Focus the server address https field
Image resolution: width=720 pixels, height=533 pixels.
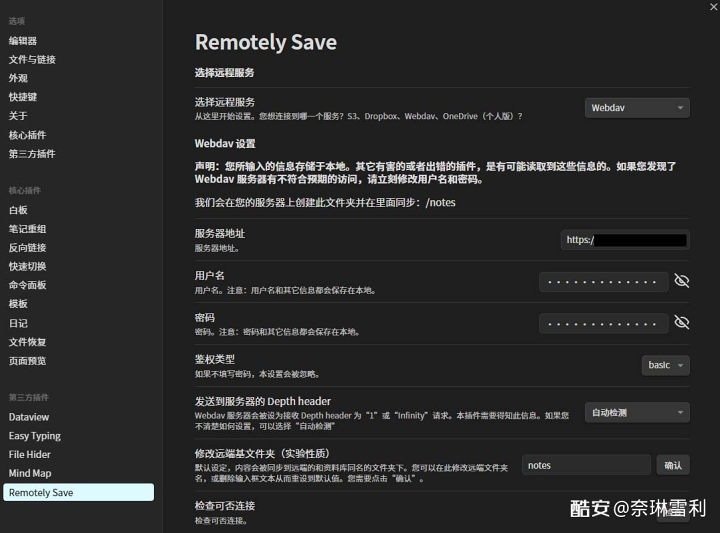pyautogui.click(x=625, y=240)
